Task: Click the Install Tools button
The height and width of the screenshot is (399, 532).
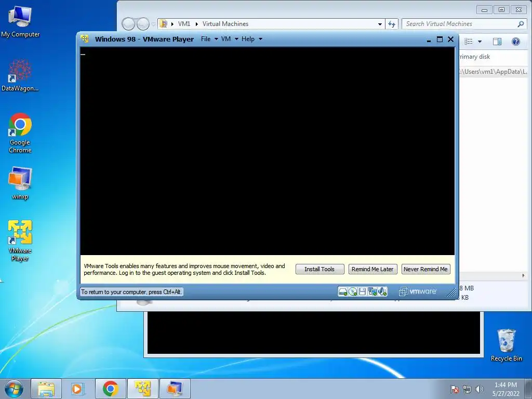Action: [x=320, y=269]
